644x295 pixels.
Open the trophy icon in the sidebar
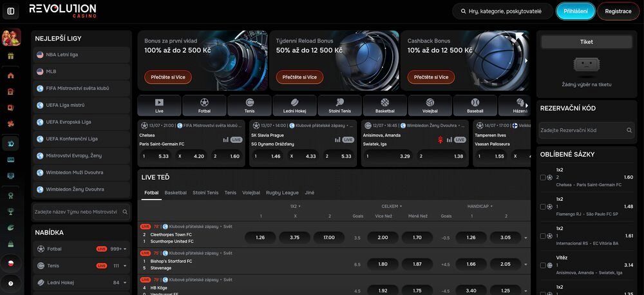pos(11,211)
